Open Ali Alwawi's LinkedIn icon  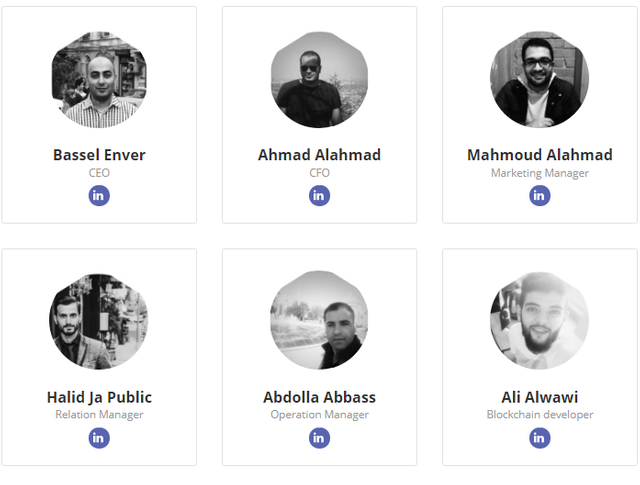tap(540, 437)
